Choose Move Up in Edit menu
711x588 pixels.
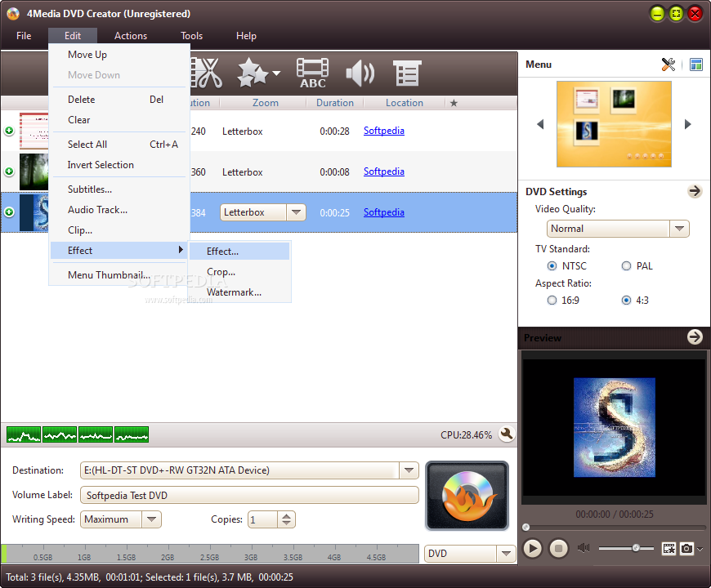click(119, 55)
